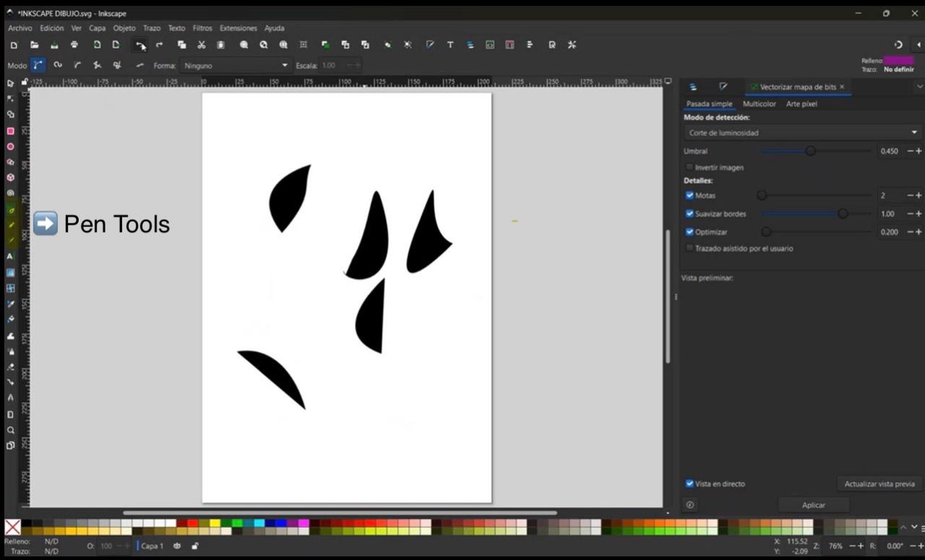The image size is (925, 560).
Task: Select the Zoom magnifier tool
Action: click(x=10, y=430)
